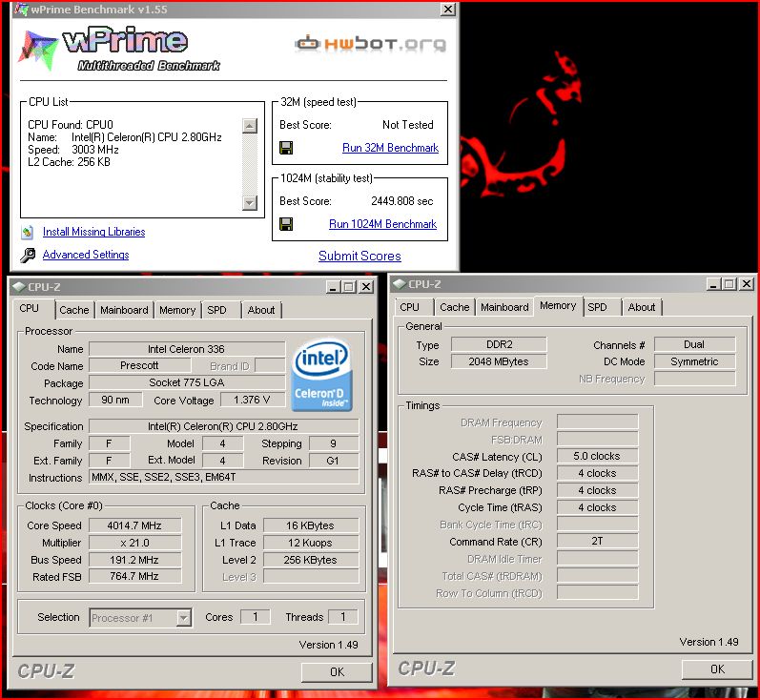760x700 pixels.
Task: Close the left CPU-Z window
Action: tap(366, 287)
